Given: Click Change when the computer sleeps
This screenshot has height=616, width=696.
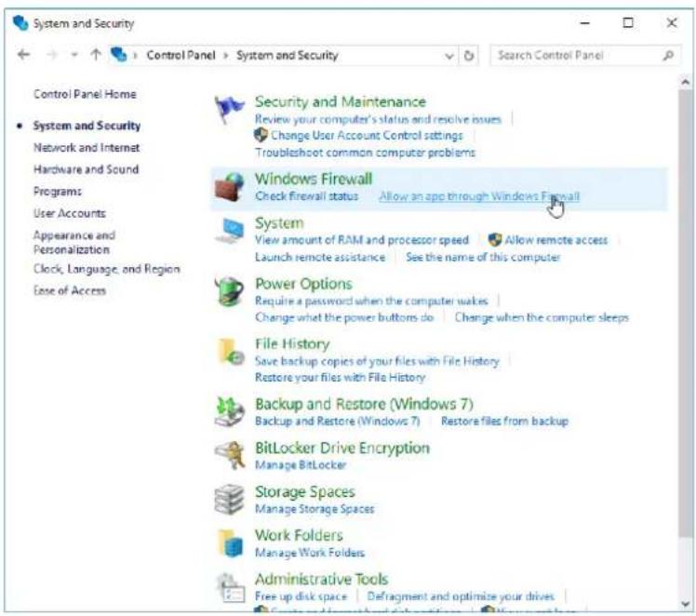Looking at the screenshot, I should (542, 317).
